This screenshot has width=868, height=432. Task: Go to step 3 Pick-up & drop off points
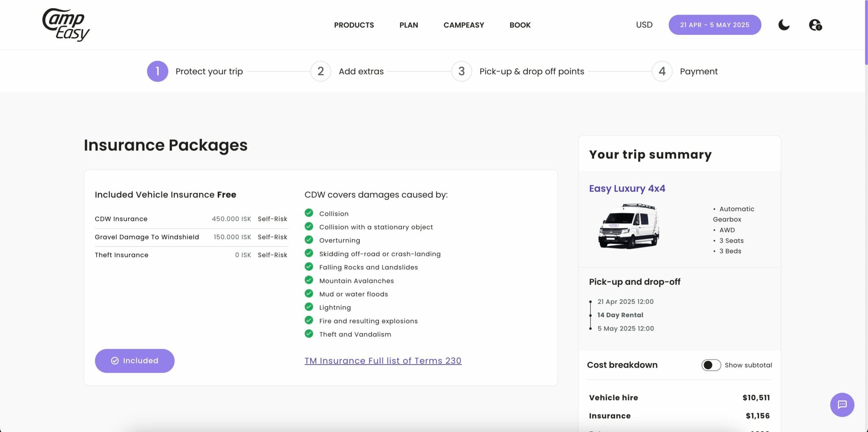[x=518, y=71]
